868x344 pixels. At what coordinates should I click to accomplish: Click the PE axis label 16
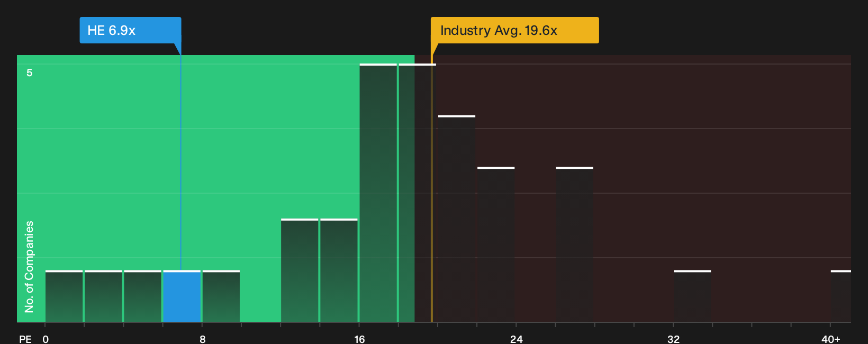click(x=359, y=339)
